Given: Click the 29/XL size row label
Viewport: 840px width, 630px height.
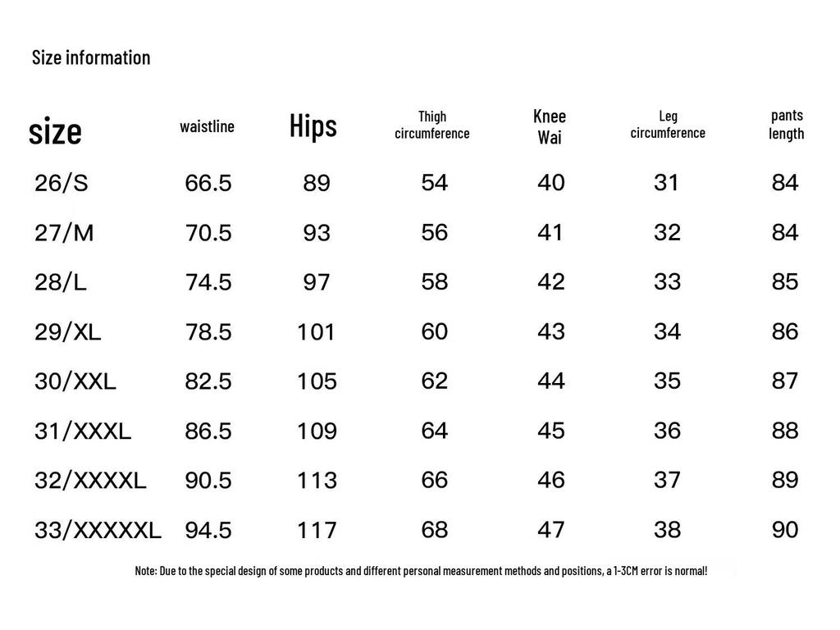Looking at the screenshot, I should click(68, 332).
